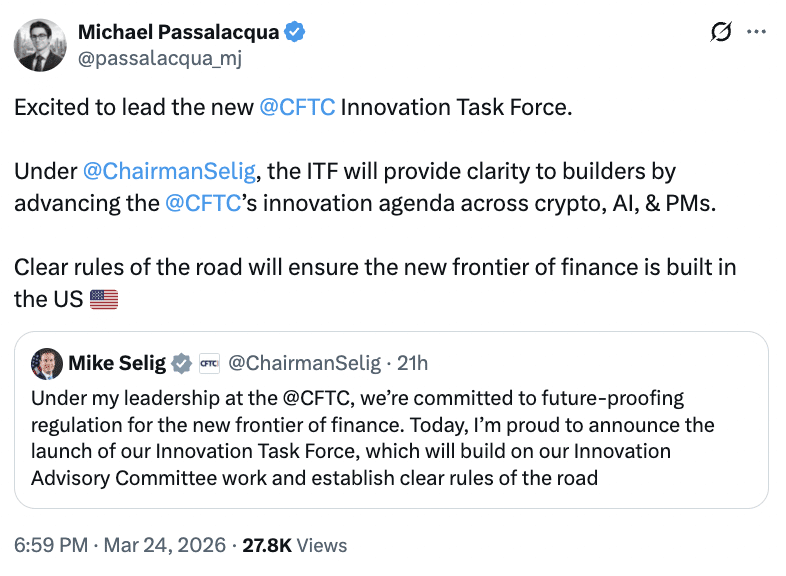Viewport: 786px width, 576px height.
Task: Click the 21h timestamp
Action: (412, 362)
